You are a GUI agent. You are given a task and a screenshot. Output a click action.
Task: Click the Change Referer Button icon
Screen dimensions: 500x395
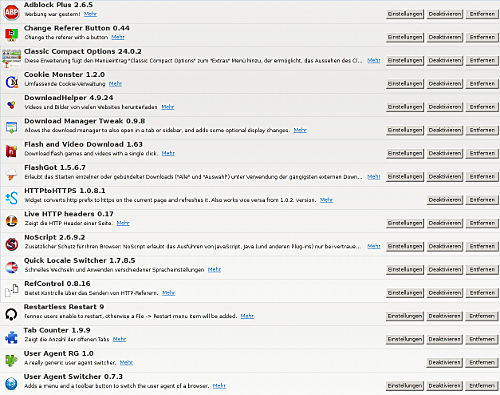coord(11,35)
